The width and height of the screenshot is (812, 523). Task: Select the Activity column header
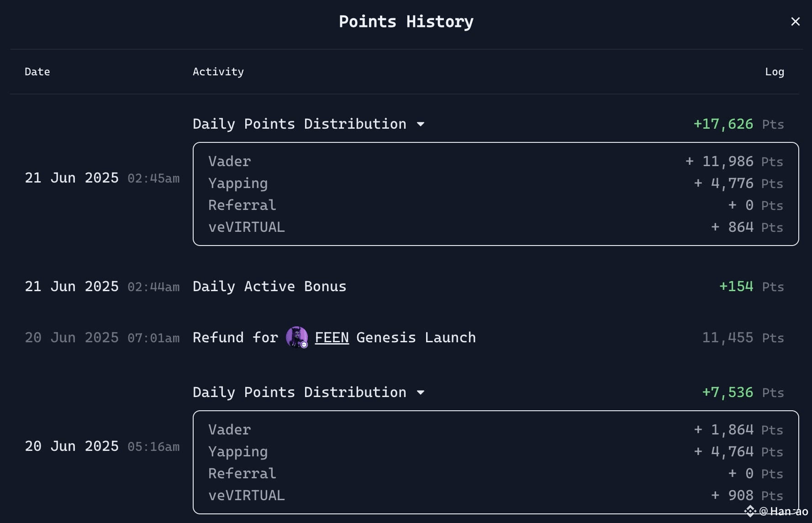pyautogui.click(x=218, y=72)
